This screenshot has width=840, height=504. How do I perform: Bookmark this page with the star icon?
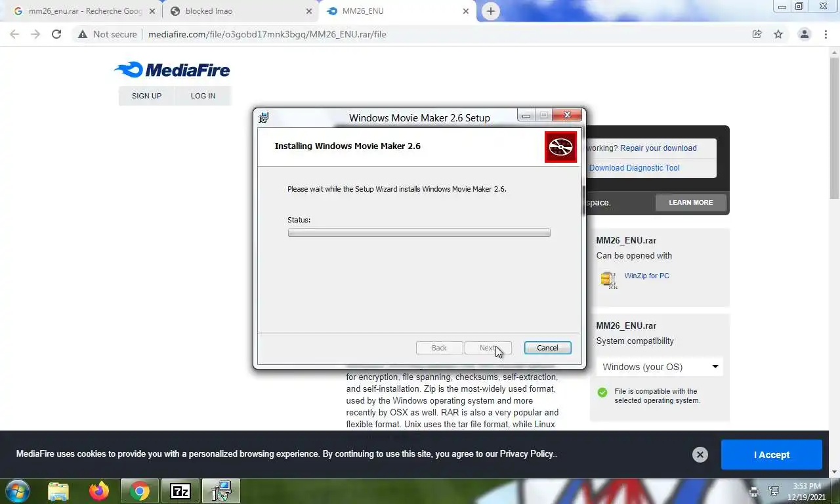(778, 34)
